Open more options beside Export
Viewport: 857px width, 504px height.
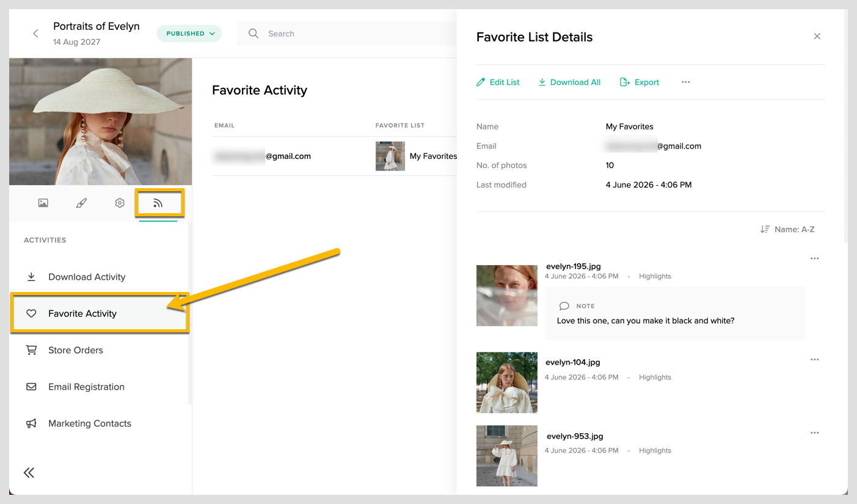686,82
